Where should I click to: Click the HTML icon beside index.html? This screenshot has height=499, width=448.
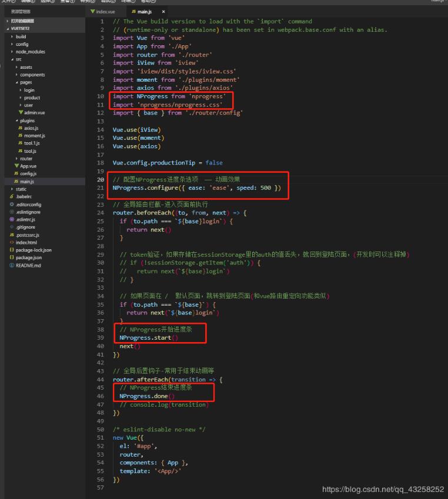(x=12, y=242)
